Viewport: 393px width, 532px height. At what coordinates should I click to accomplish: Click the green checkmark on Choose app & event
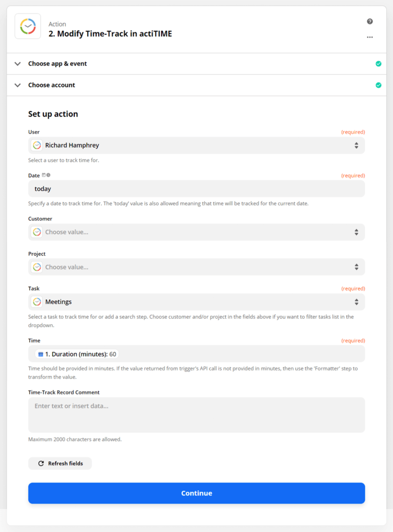[378, 63]
